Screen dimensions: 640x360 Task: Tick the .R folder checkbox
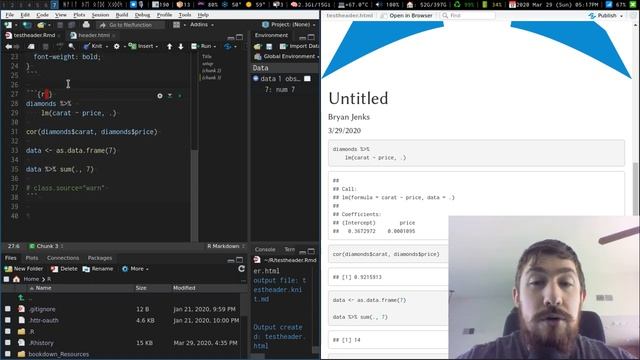pos(8,331)
